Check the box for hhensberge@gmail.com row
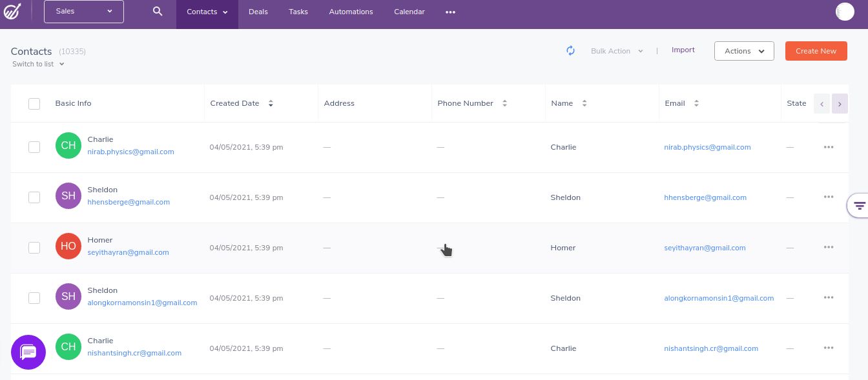 34,197
